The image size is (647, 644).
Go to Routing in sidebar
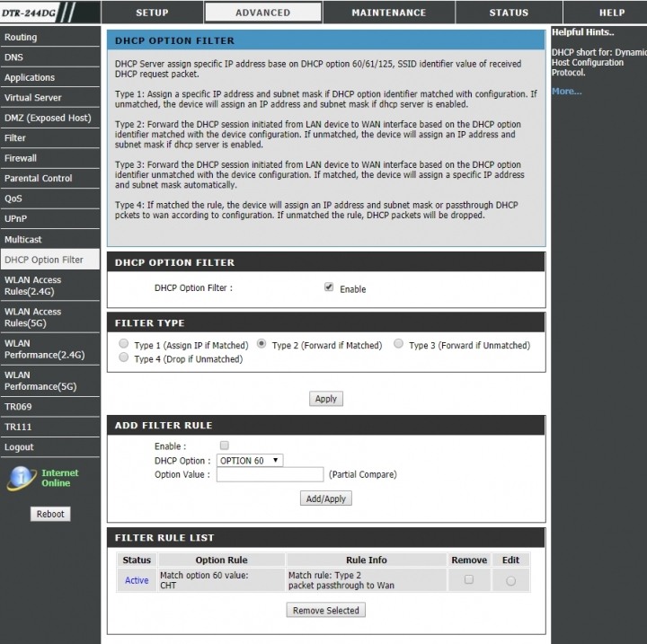[50, 37]
